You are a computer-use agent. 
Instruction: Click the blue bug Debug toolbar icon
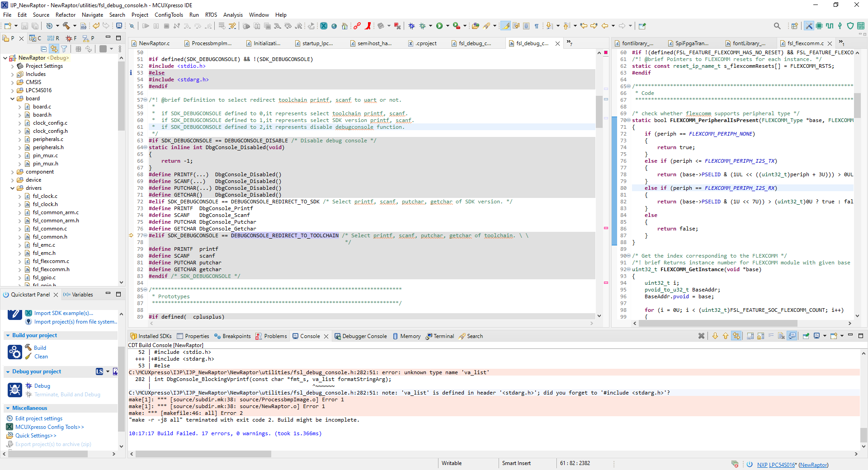[x=411, y=26]
